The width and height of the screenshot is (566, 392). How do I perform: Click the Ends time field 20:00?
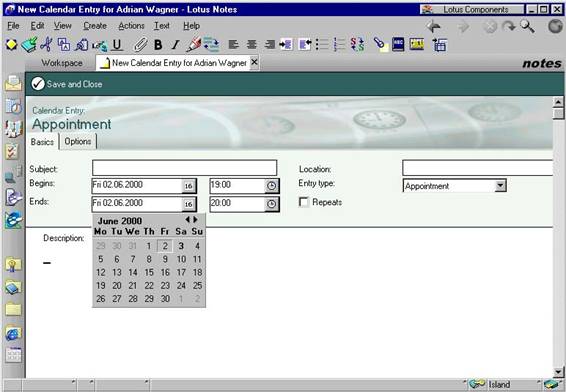pos(237,204)
